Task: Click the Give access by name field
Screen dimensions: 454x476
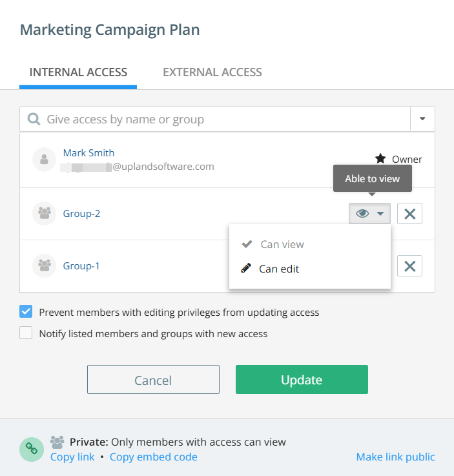Action: coord(215,119)
